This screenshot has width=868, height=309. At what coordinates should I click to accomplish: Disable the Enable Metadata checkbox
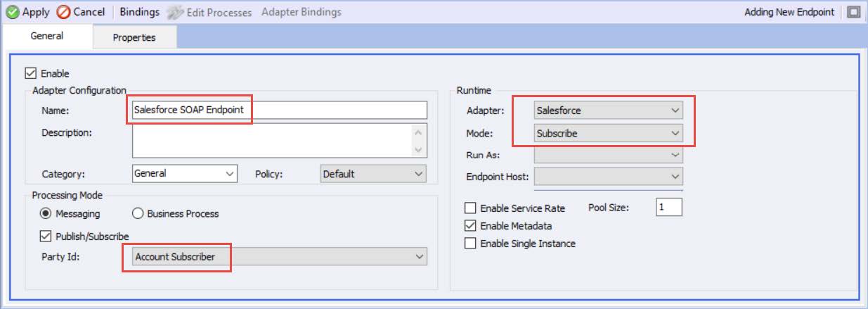pos(470,226)
